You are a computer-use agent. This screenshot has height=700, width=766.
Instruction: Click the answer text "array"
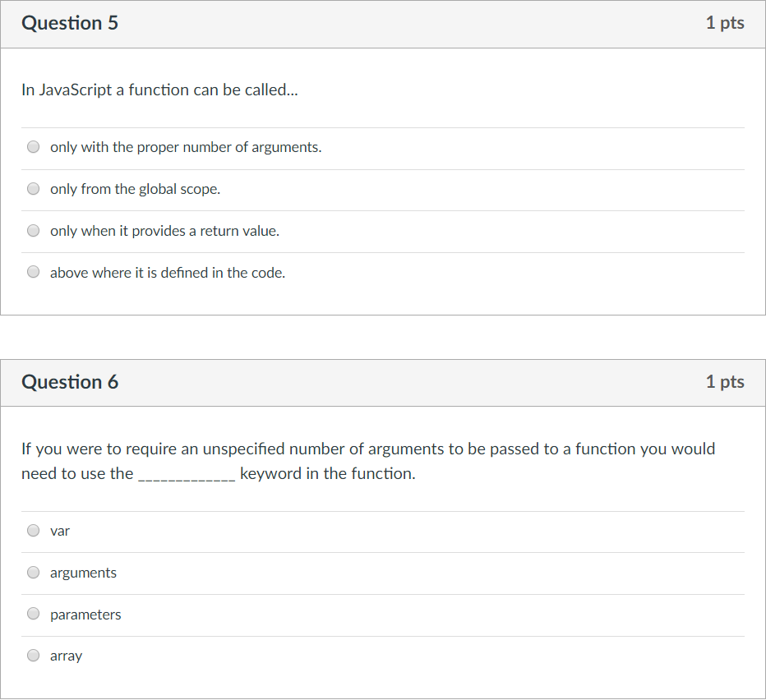66,656
